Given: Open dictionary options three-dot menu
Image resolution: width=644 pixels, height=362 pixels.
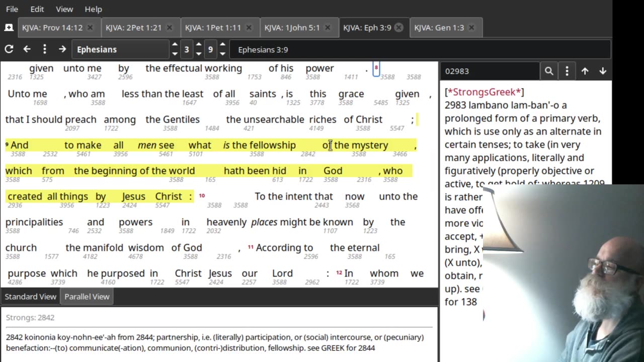Looking at the screenshot, I should (x=567, y=71).
